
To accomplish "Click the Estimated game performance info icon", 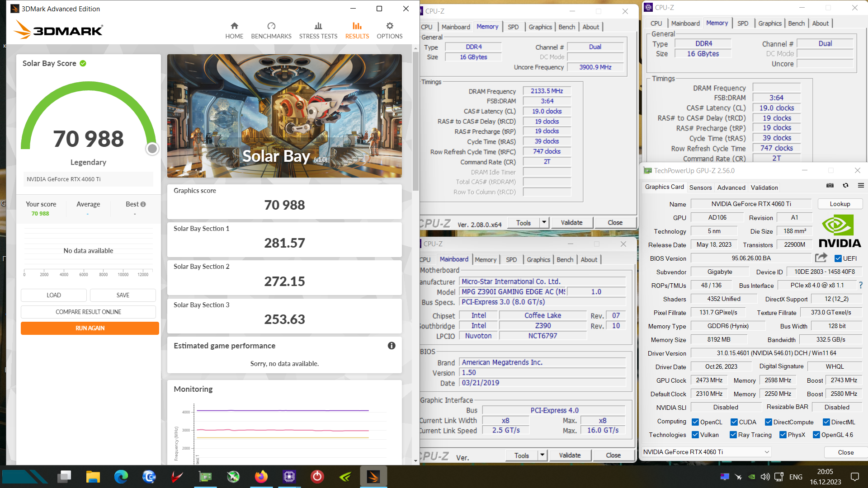I will pyautogui.click(x=392, y=346).
